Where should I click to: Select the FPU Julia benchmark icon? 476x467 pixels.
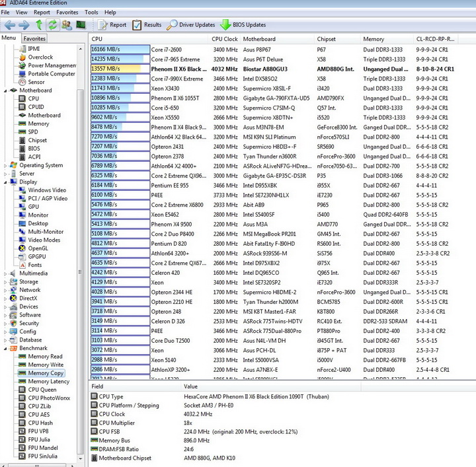pyautogui.click(x=22, y=439)
